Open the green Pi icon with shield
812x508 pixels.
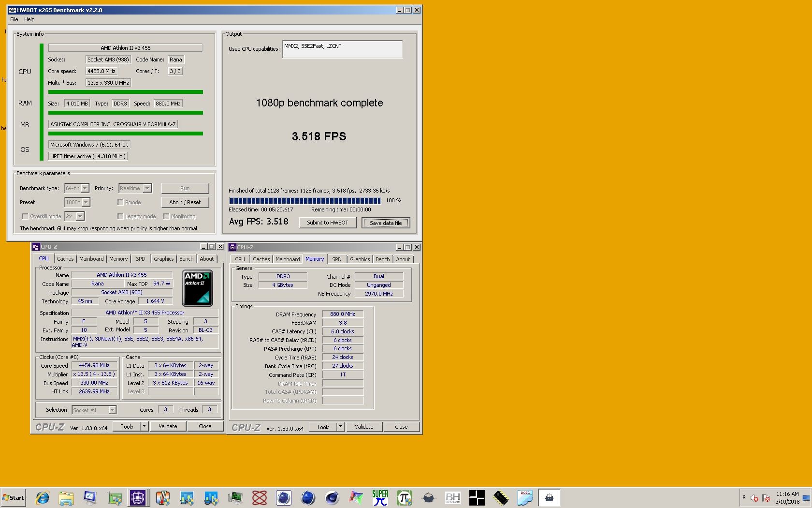(x=405, y=497)
